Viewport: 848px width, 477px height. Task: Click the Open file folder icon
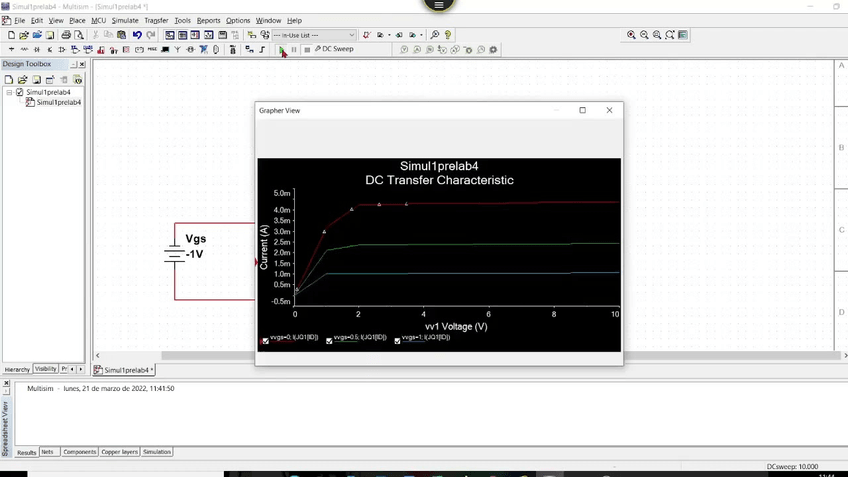23,35
